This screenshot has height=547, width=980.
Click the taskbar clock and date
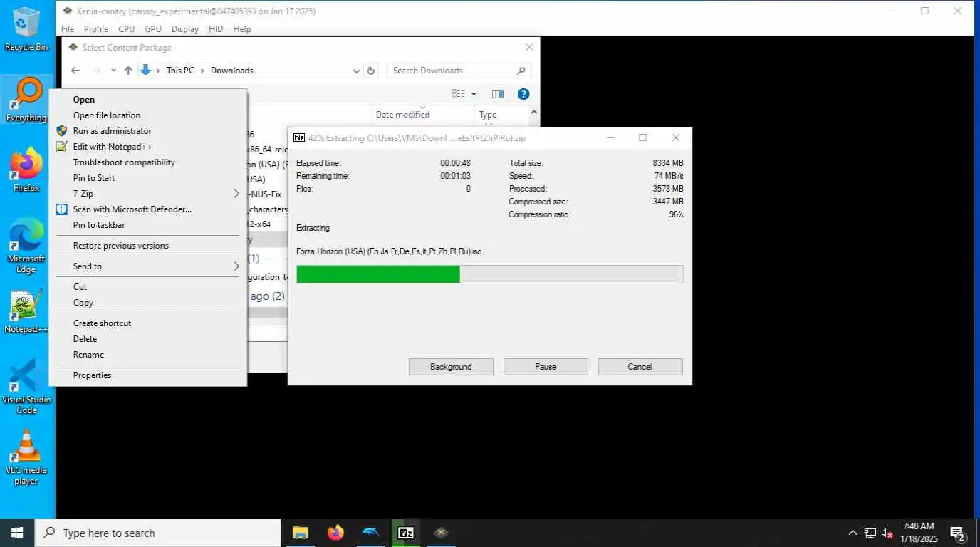(x=918, y=533)
